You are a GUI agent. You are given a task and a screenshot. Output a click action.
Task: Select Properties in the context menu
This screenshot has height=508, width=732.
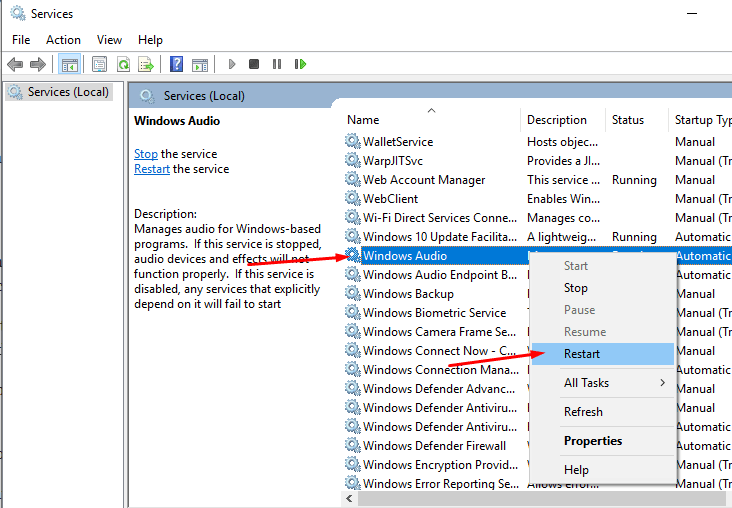(x=592, y=441)
